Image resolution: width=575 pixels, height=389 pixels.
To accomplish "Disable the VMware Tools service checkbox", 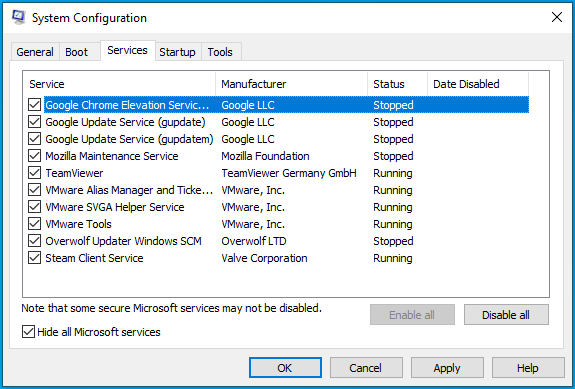I will 34,224.
